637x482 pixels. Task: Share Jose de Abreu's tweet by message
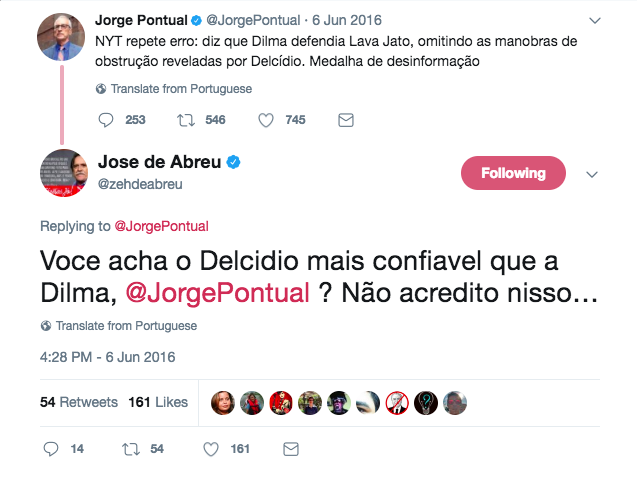pyautogui.click(x=291, y=449)
